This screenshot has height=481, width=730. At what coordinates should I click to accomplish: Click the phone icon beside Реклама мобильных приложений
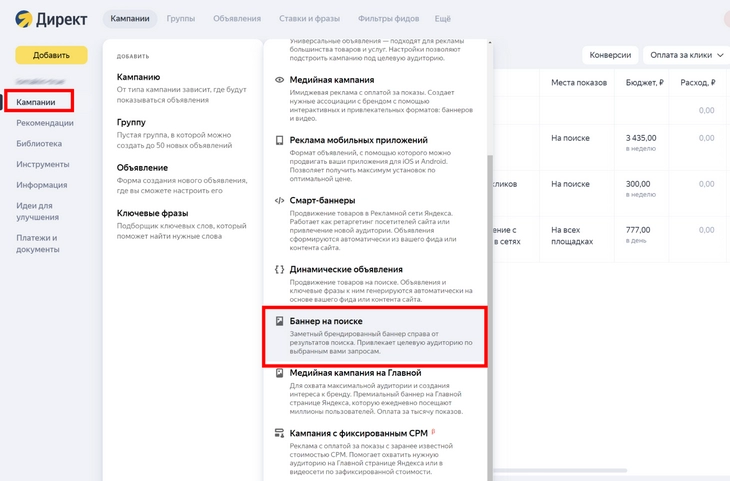279,140
